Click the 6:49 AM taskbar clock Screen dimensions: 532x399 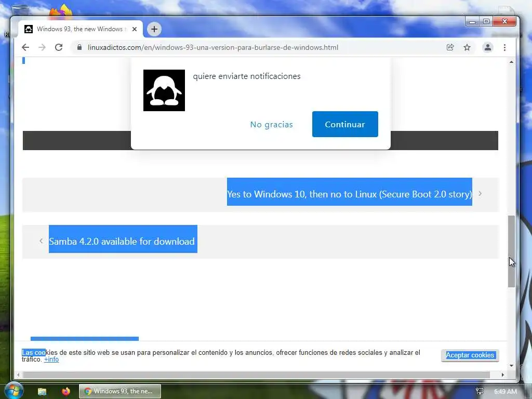(x=506, y=391)
